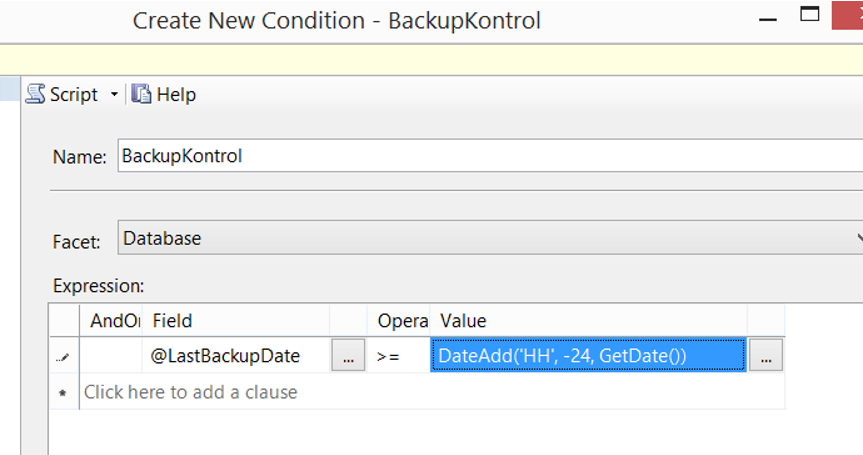Screen dimensions: 863x455
Task: Click the Script toolbar label
Action: pos(74,95)
